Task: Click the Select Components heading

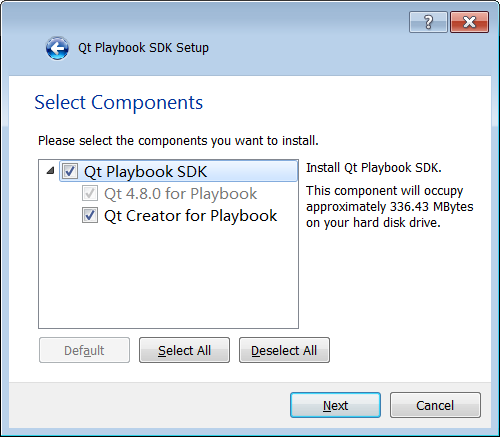Action: click(x=119, y=102)
